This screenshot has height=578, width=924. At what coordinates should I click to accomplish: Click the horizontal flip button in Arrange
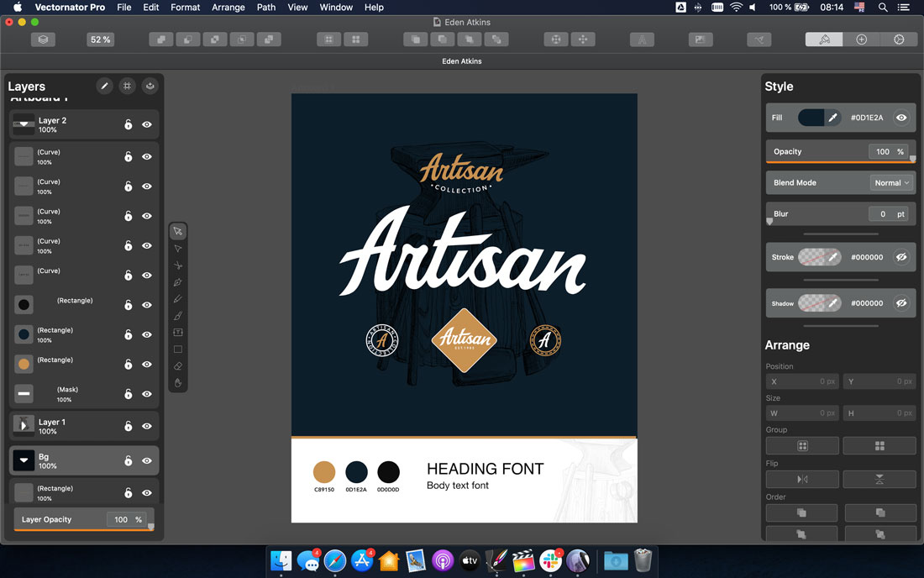801,478
